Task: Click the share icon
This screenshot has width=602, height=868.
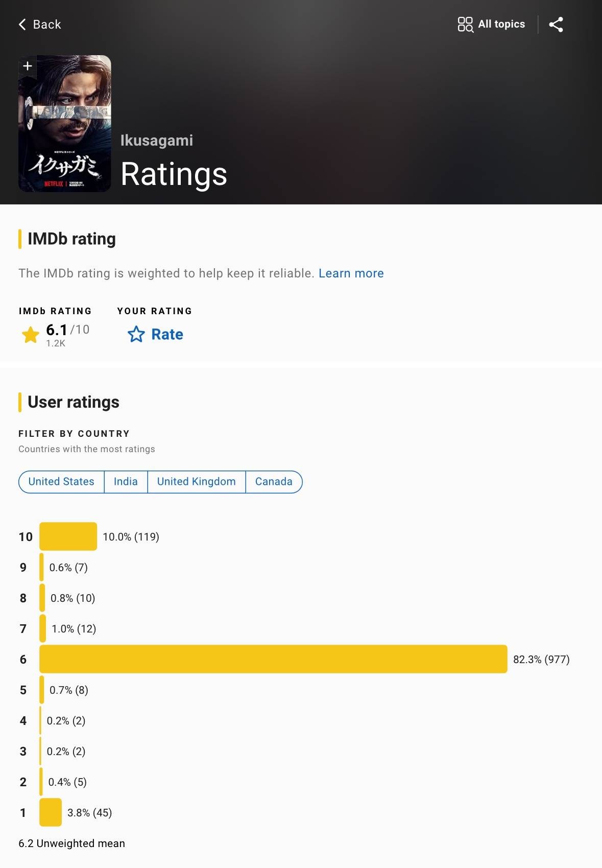Action: (556, 25)
